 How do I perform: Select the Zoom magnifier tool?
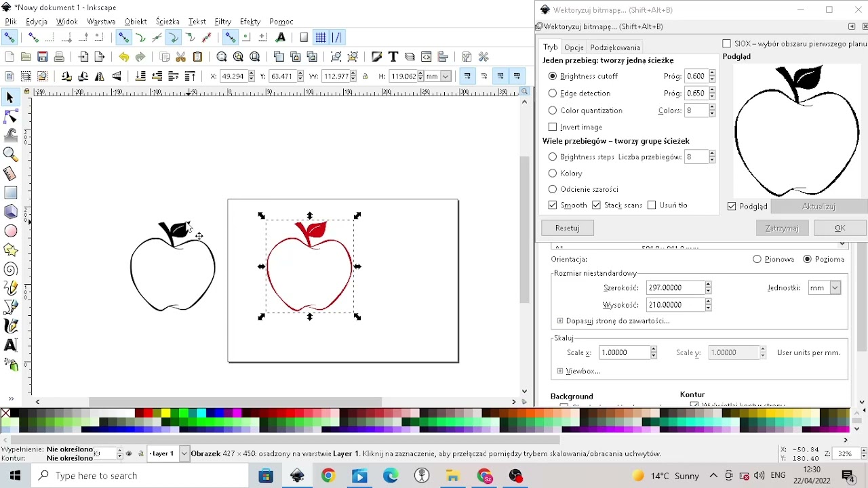point(10,155)
